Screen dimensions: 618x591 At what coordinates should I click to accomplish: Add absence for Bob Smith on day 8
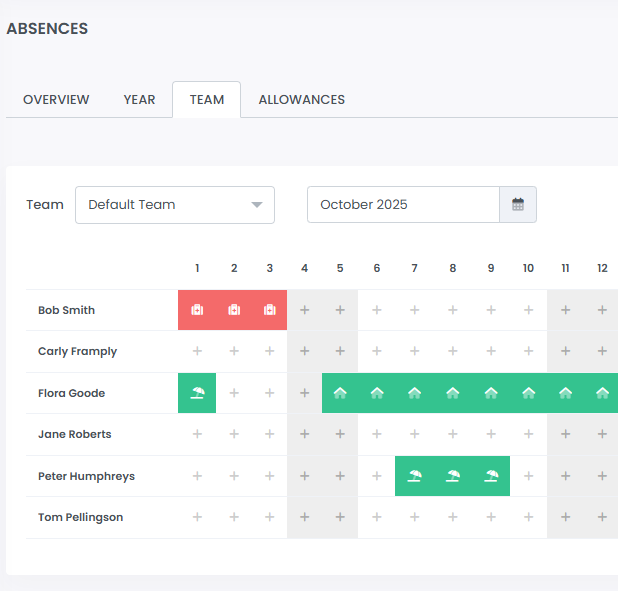tap(453, 310)
